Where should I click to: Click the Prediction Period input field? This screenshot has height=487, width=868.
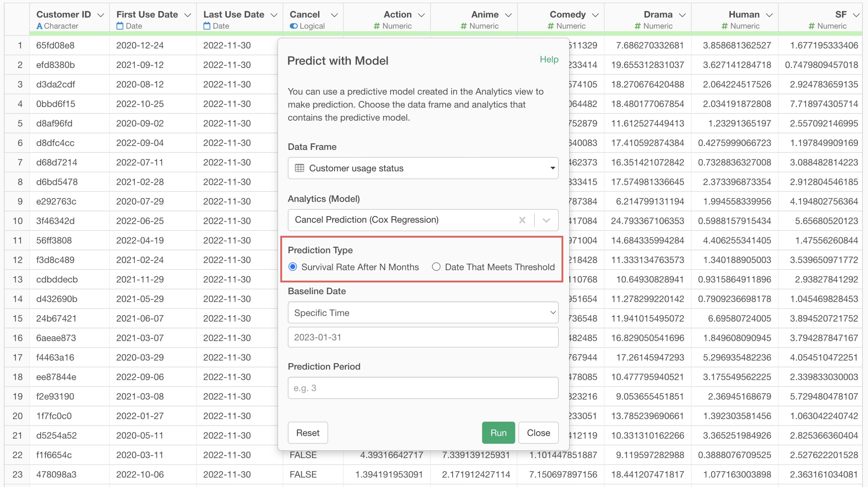tap(423, 388)
